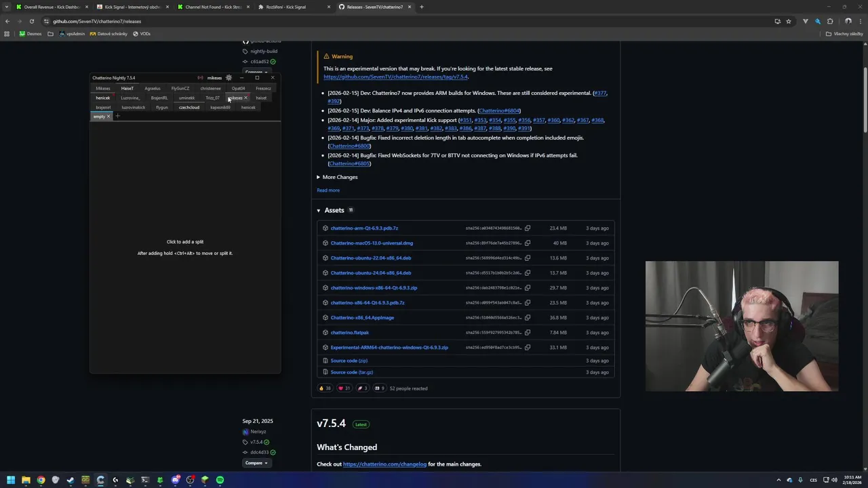The image size is (868, 488).
Task: Open Chrome extensions puzzle icon
Action: (830, 21)
